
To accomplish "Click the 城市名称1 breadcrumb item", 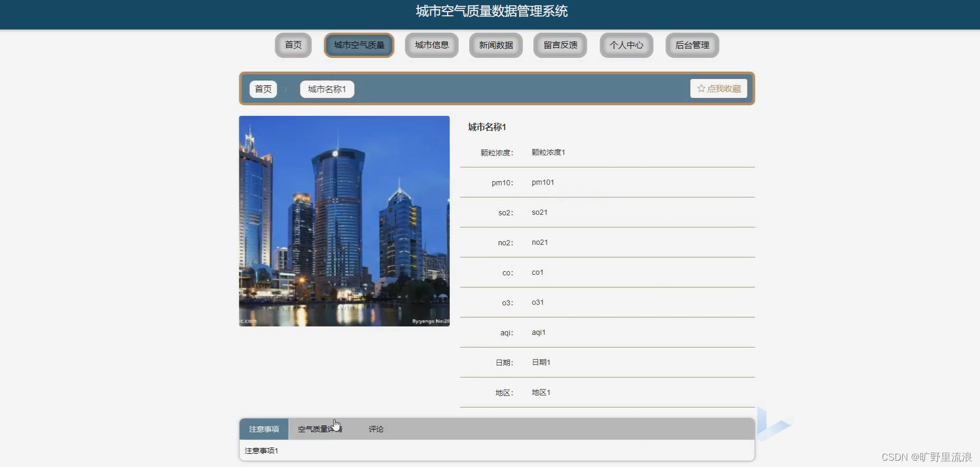I will [327, 89].
